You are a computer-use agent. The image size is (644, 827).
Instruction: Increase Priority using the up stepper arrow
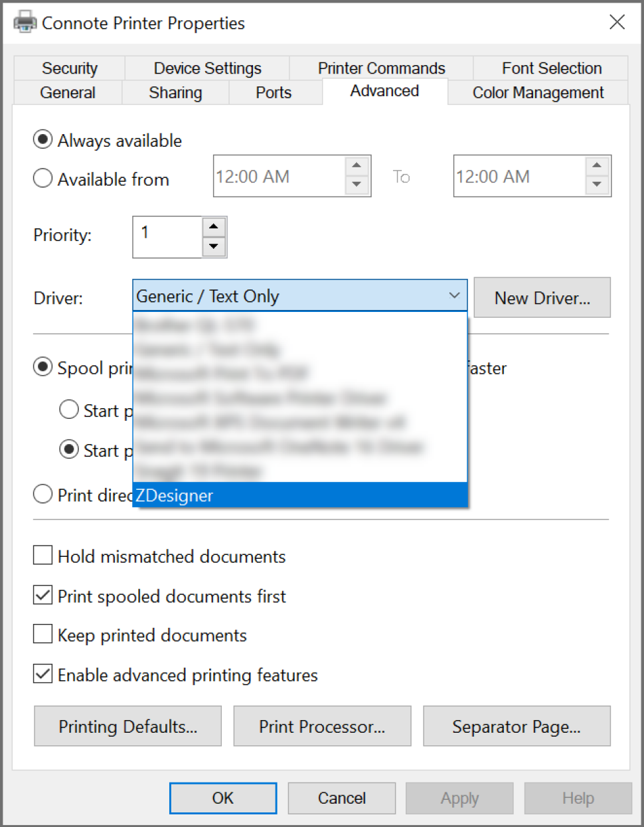click(214, 228)
